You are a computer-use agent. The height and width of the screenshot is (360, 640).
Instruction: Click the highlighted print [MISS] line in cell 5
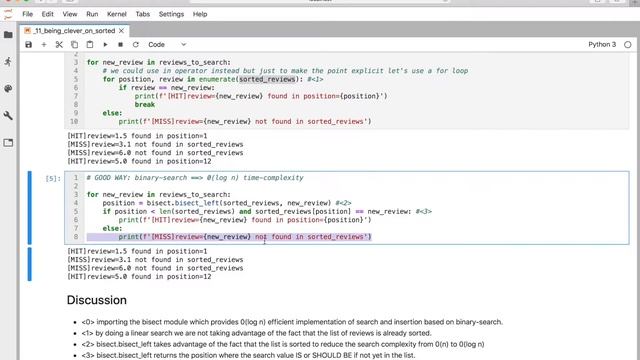(229, 237)
